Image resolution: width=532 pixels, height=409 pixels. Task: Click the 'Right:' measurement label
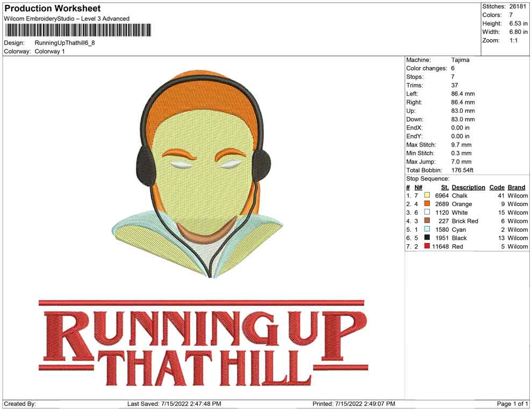pyautogui.click(x=414, y=103)
